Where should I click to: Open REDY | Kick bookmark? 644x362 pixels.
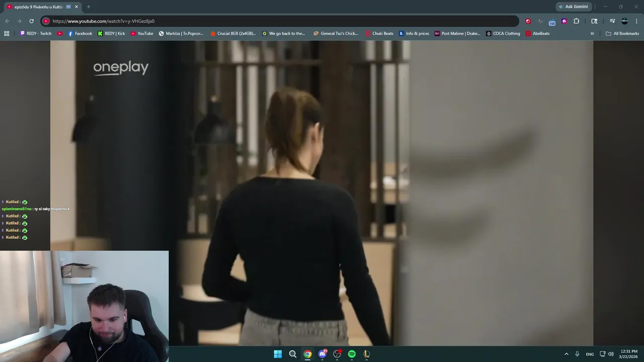111,34
